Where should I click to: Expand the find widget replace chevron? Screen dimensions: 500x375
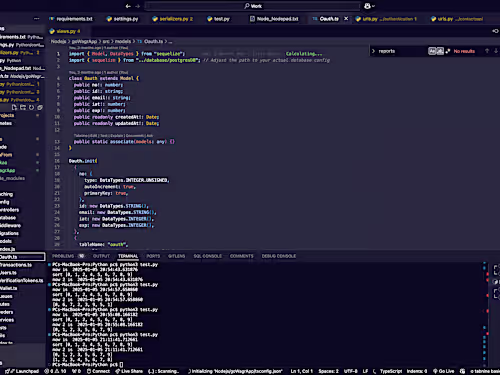(373, 51)
